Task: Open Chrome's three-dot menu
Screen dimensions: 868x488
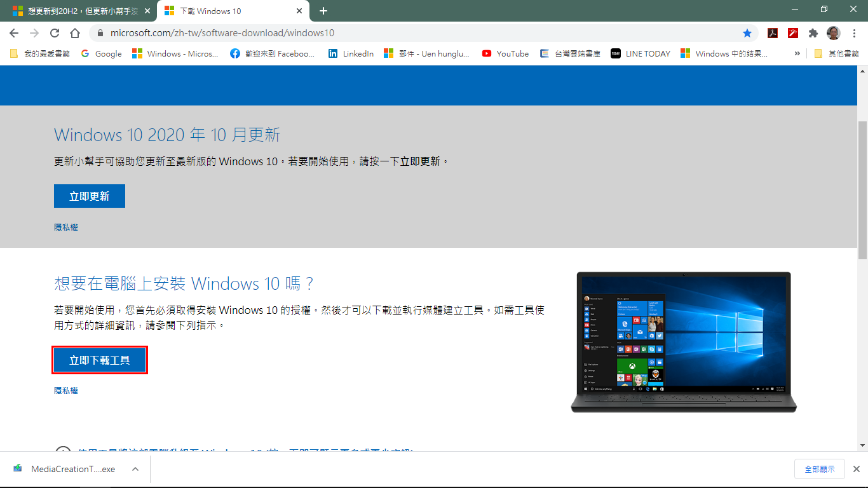Action: click(x=854, y=33)
